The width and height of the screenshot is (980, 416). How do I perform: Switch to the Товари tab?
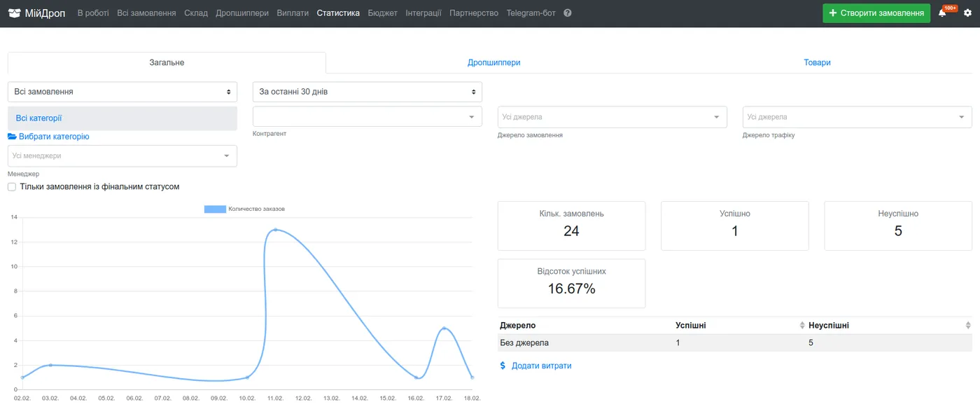tap(817, 62)
